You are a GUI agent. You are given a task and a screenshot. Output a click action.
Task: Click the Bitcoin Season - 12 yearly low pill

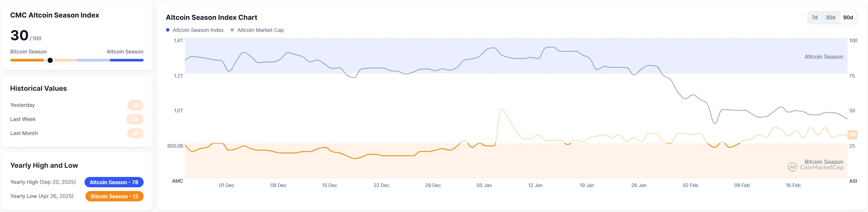click(x=114, y=196)
